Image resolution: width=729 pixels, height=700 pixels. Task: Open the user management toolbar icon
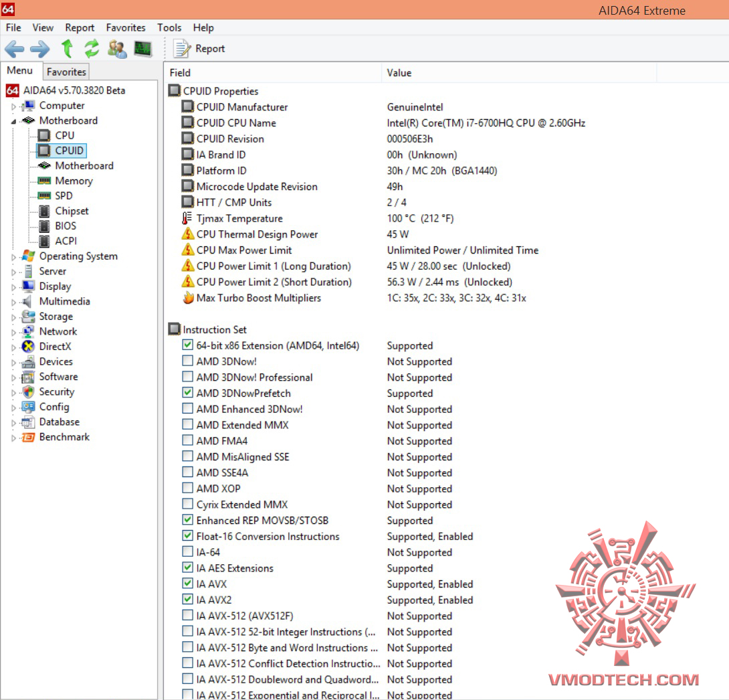116,49
